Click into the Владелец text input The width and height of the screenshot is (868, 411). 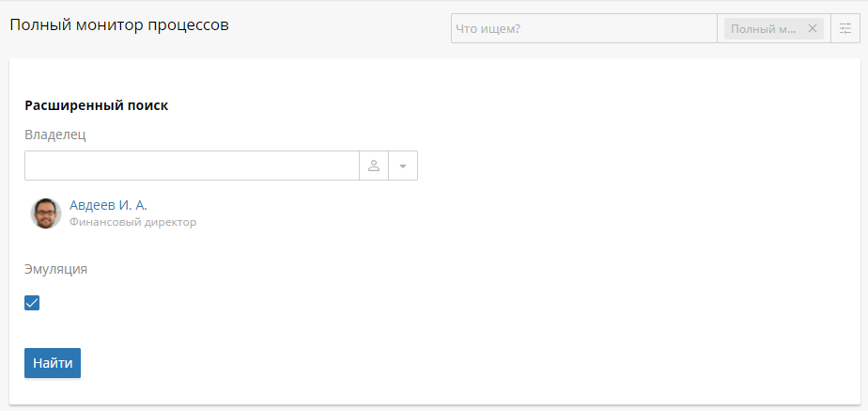coord(192,166)
